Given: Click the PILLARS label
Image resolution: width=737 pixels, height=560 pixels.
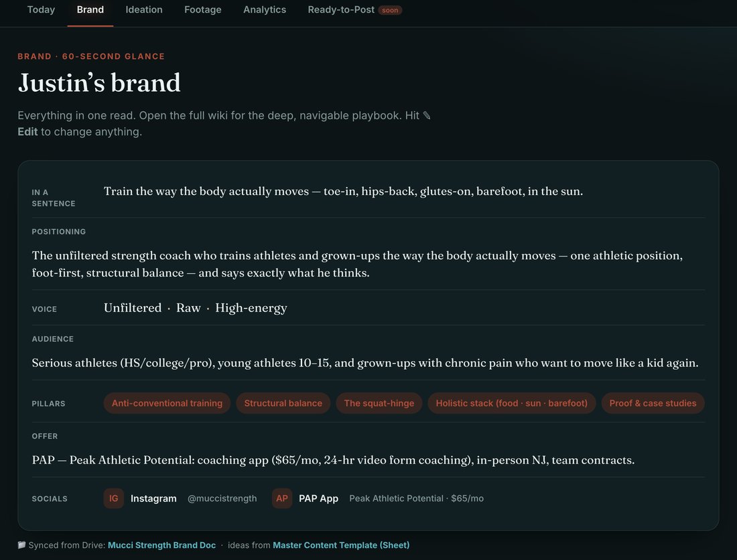Looking at the screenshot, I should 48,403.
